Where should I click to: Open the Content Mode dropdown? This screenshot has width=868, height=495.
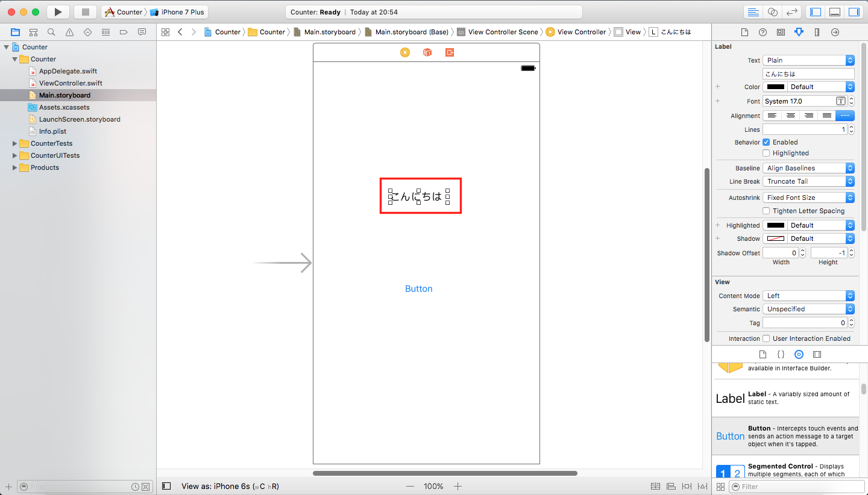point(808,296)
